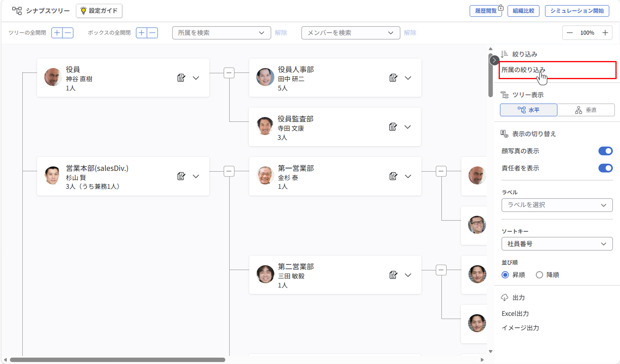
Task: Open the ラベルを選択 dropdown
Action: point(557,205)
